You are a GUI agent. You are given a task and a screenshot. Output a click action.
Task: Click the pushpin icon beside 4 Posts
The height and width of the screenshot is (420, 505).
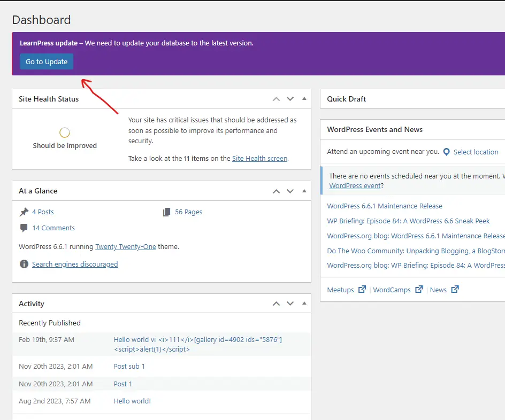24,211
